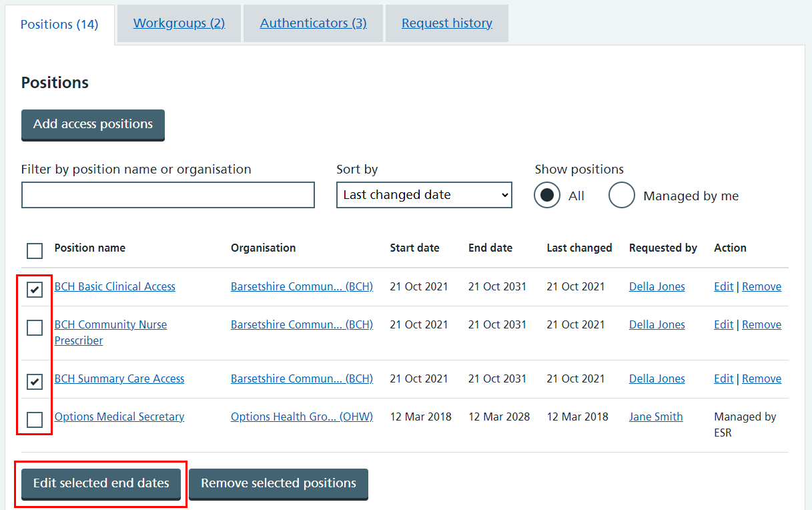Screen dimensions: 812x510
Task: Open the Authenticators (3) tab
Action: point(313,23)
